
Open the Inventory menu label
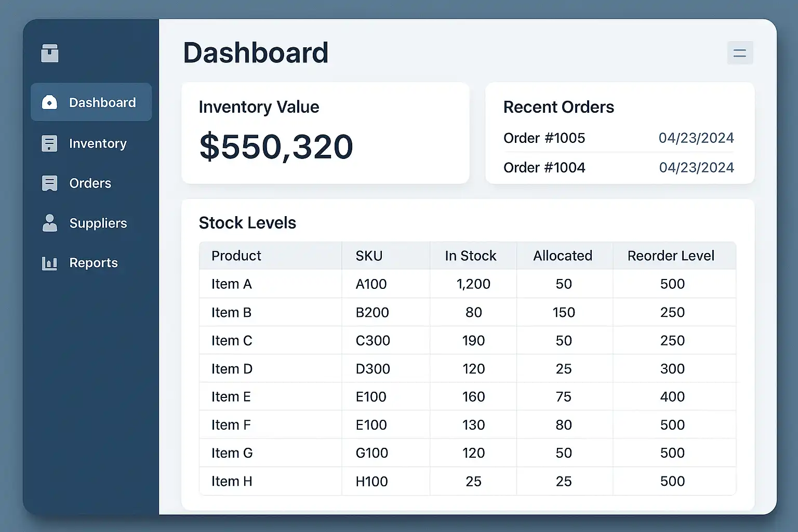point(98,143)
